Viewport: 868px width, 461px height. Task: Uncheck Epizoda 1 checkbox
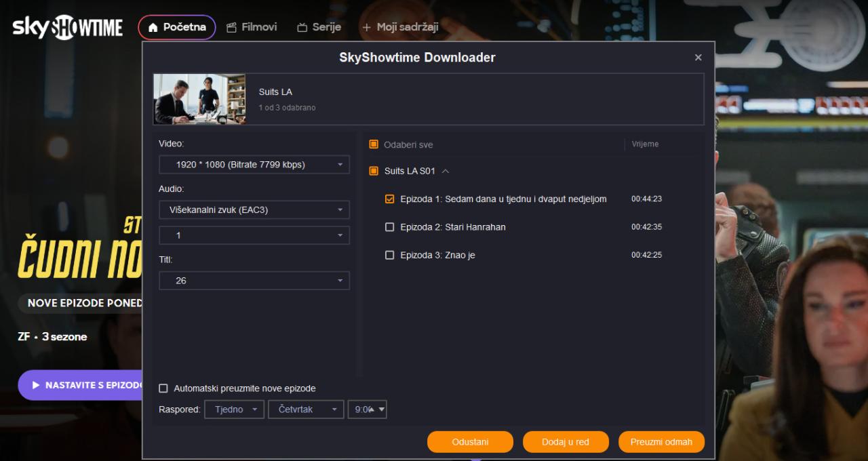(x=389, y=199)
